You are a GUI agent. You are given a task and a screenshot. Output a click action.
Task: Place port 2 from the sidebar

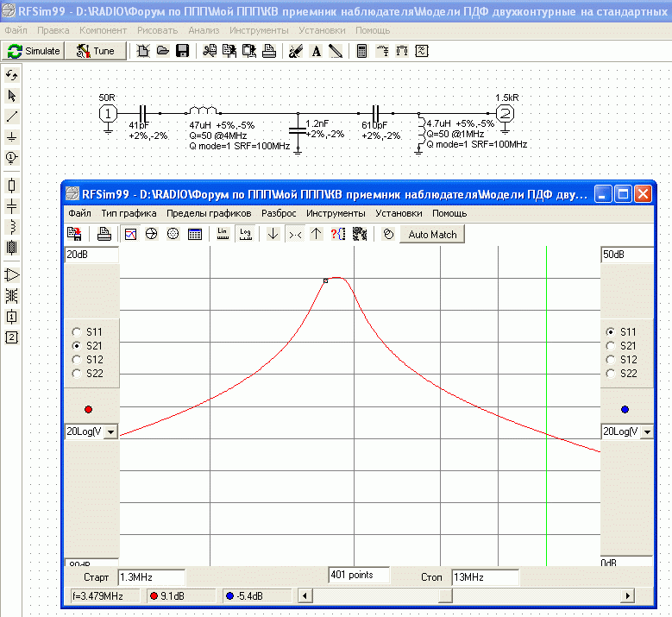coord(11,337)
